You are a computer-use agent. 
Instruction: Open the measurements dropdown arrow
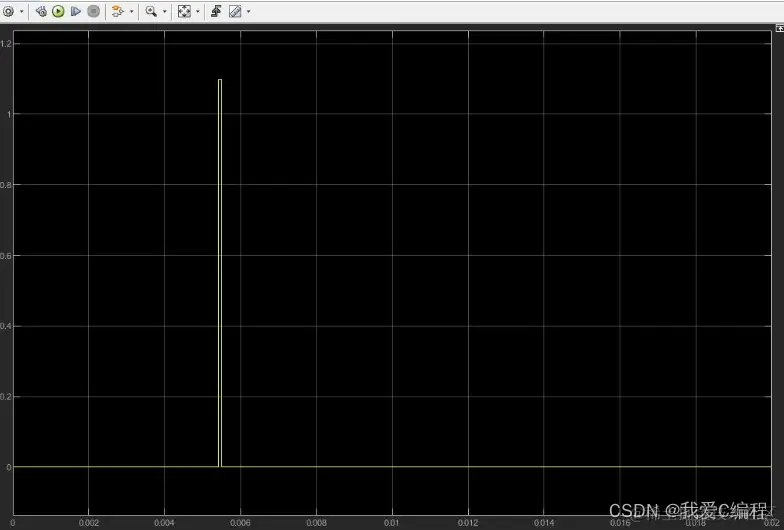pos(248,12)
